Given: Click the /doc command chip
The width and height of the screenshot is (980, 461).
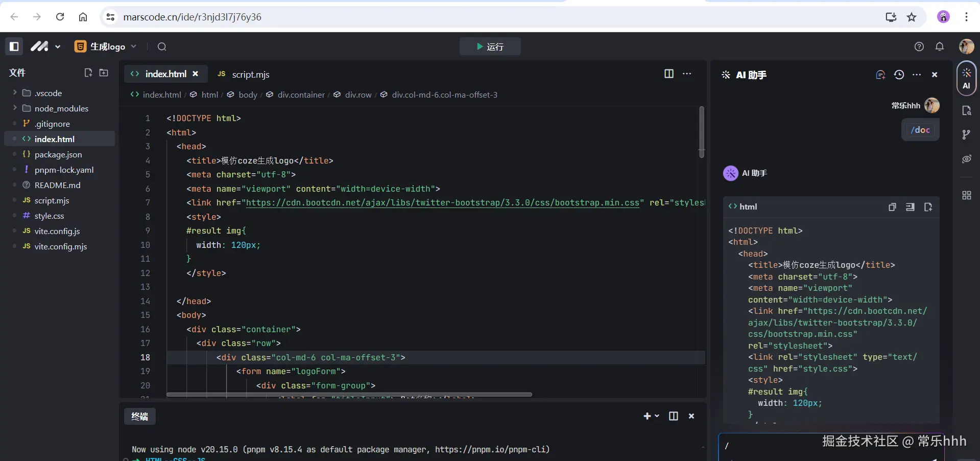Looking at the screenshot, I should coord(920,130).
